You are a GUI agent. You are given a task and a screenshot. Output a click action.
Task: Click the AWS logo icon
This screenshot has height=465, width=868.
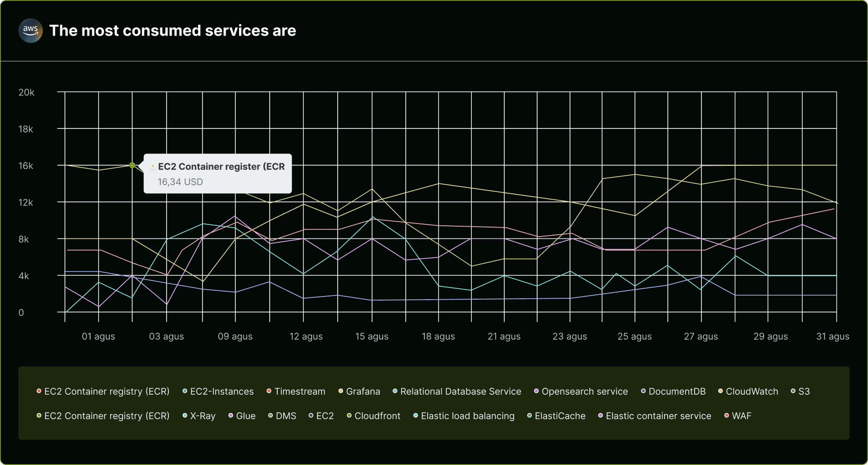click(x=30, y=31)
